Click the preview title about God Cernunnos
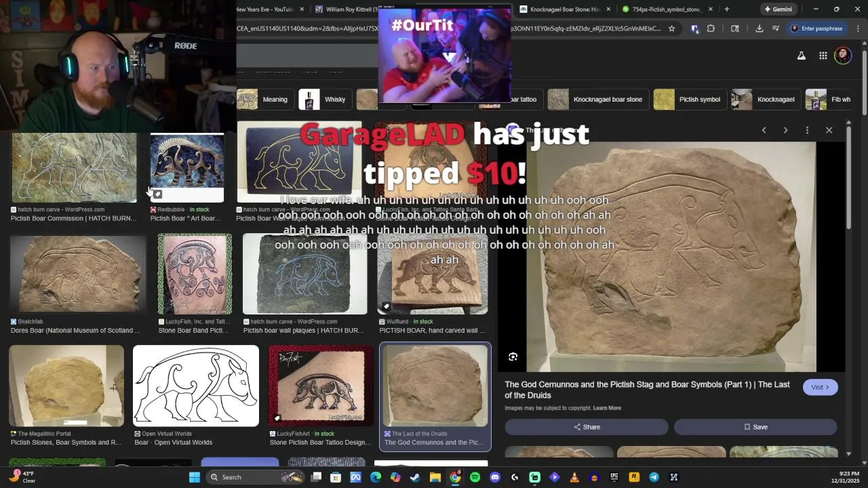The width and height of the screenshot is (868, 488). pos(647,390)
